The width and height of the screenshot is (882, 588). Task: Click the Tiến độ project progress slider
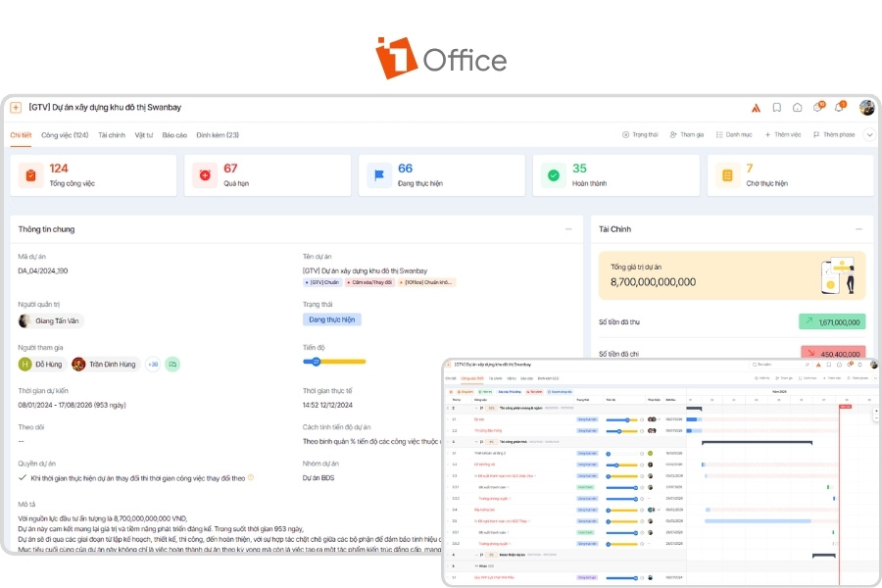334,362
